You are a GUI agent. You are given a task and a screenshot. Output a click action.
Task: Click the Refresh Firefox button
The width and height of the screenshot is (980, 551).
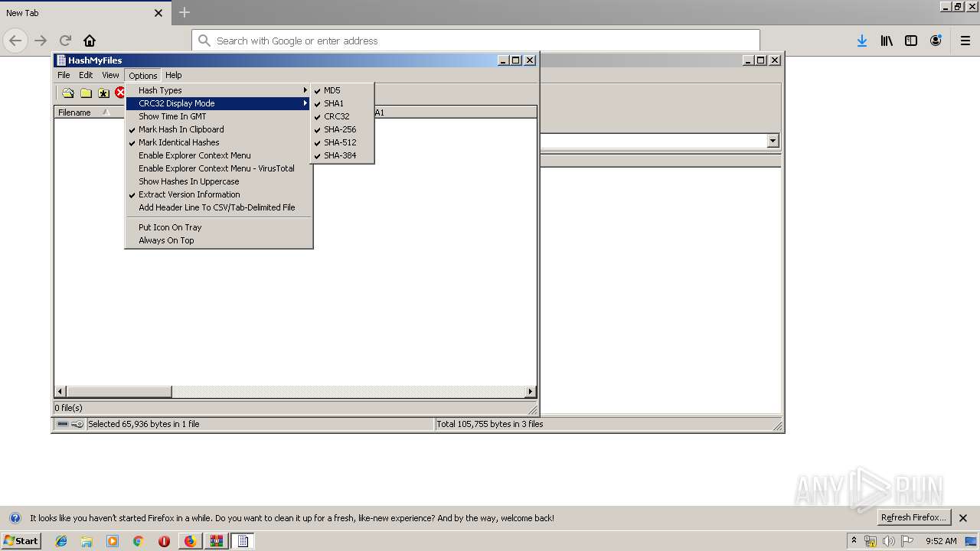click(913, 518)
